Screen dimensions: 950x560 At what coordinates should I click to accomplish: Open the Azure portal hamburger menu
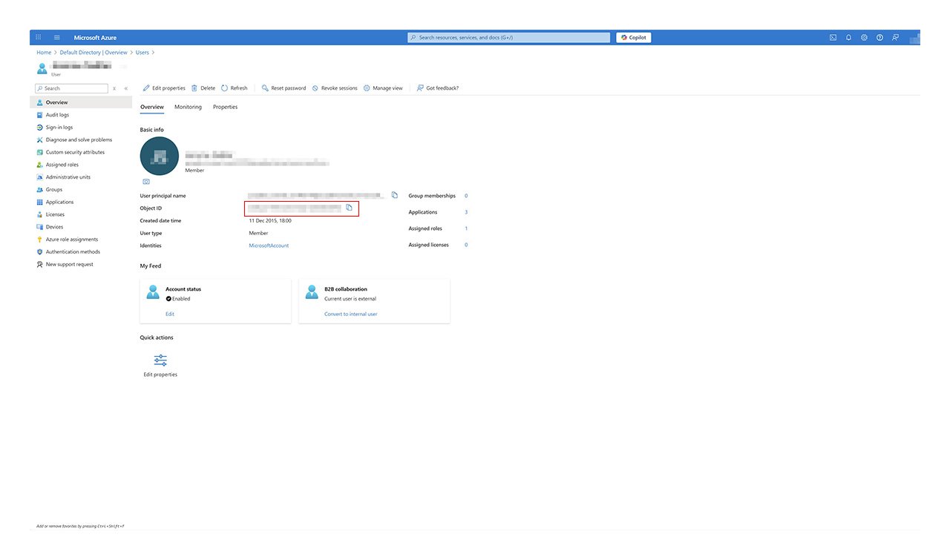56,37
